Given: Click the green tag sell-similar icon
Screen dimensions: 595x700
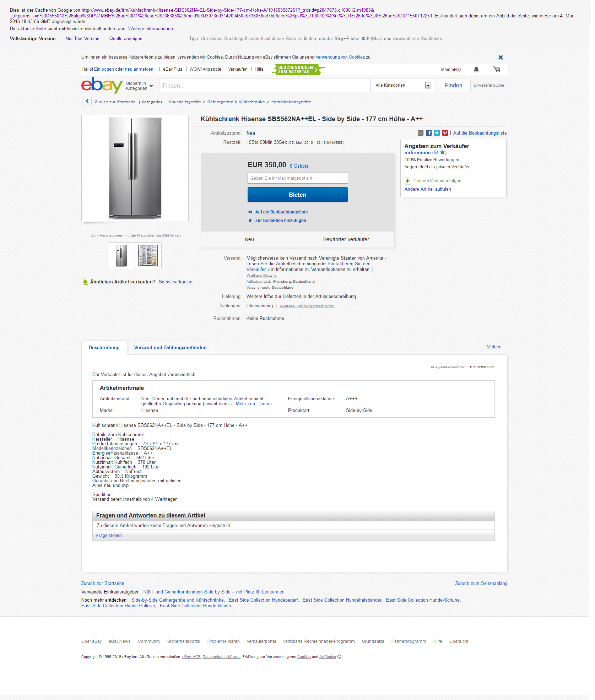Looking at the screenshot, I should click(85, 282).
